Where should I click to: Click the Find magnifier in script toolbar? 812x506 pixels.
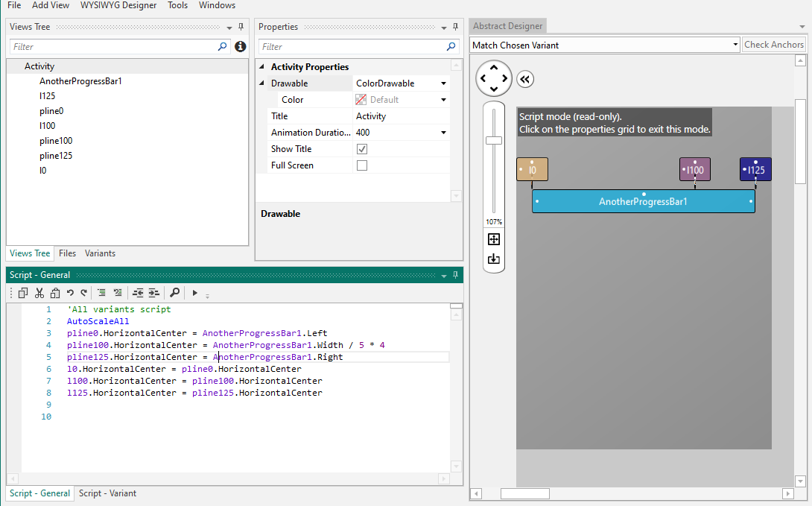coord(174,293)
